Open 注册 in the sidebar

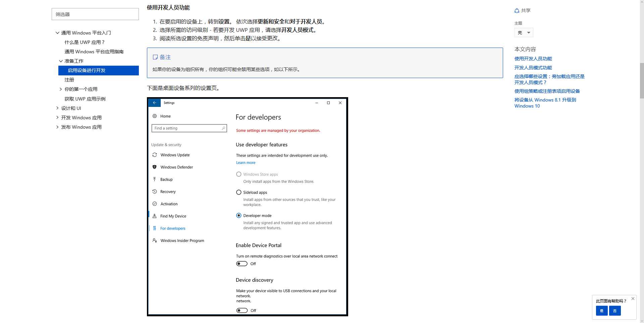[x=69, y=80]
